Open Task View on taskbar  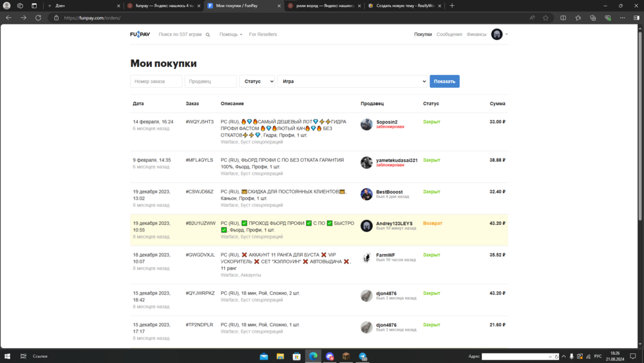[23, 356]
